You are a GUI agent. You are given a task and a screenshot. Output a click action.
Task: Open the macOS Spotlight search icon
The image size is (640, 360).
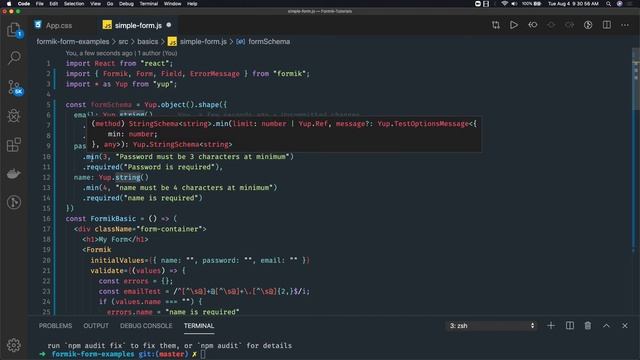609,4
